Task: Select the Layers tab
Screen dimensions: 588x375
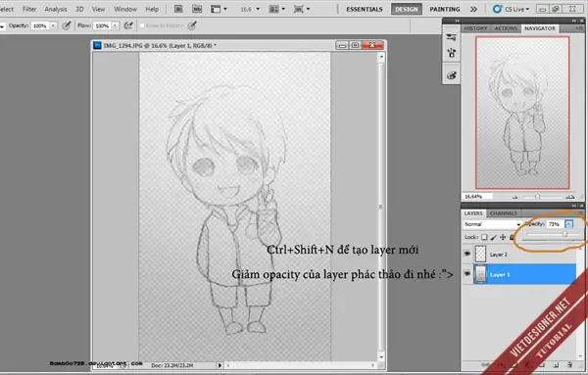Action: 473,213
